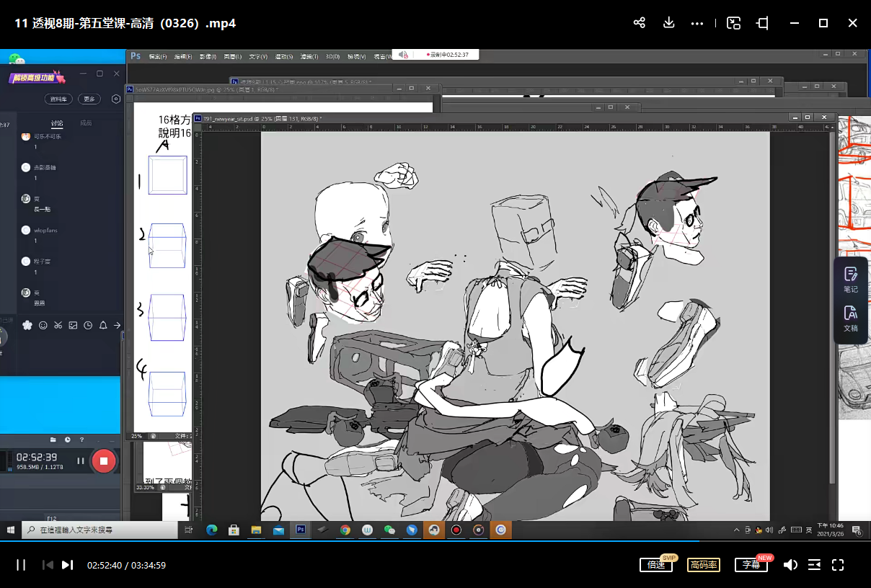Open Photoshop 文字(Y) menu
This screenshot has height=588, width=871.
257,56
